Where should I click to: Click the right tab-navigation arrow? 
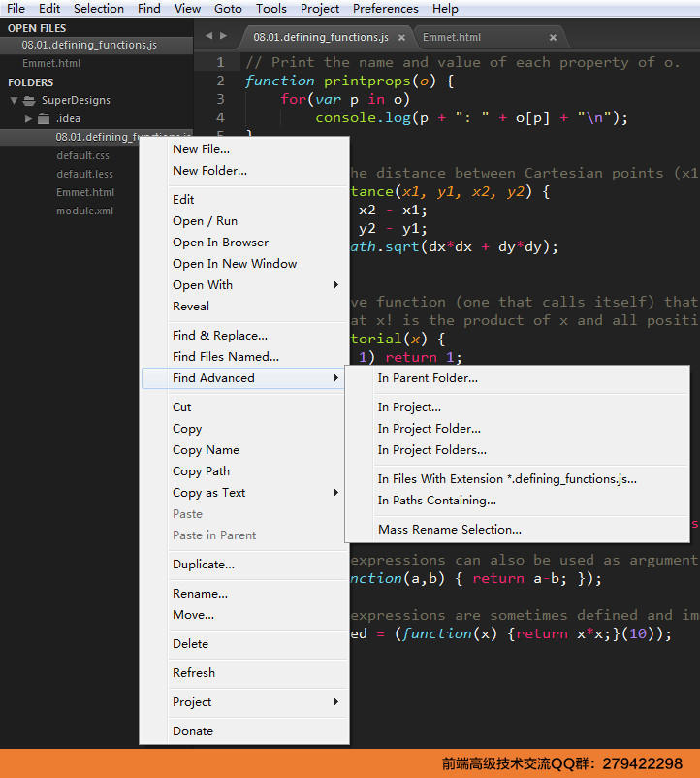[224, 36]
